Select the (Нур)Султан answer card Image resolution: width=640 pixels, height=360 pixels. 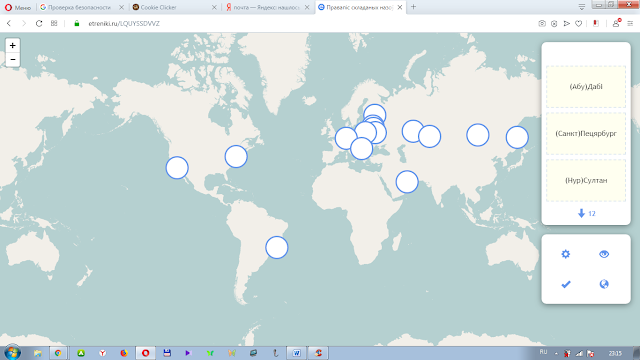coord(586,180)
